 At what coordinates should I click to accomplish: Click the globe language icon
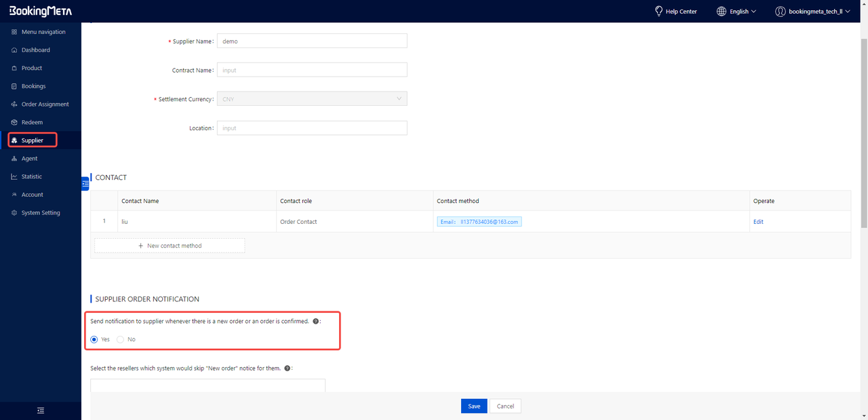722,12
